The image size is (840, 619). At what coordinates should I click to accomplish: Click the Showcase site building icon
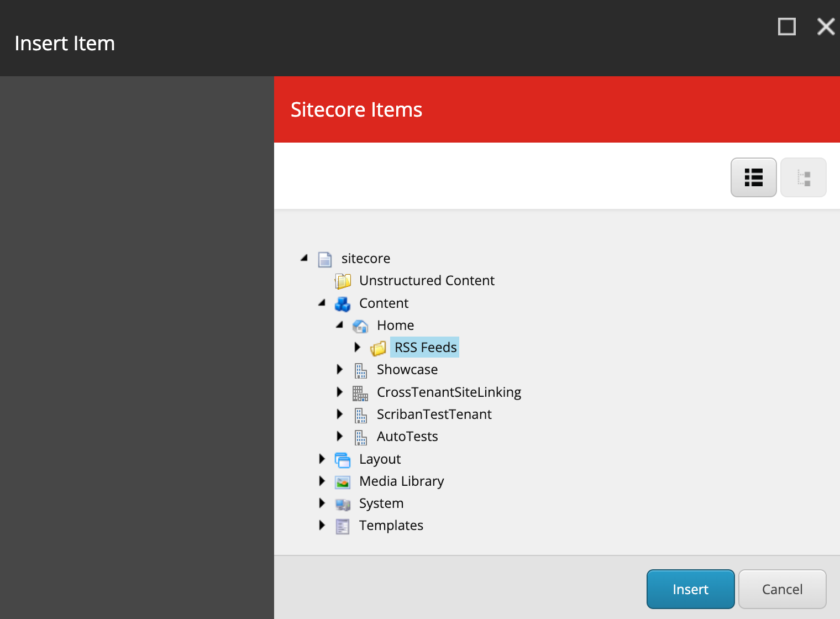tap(360, 369)
